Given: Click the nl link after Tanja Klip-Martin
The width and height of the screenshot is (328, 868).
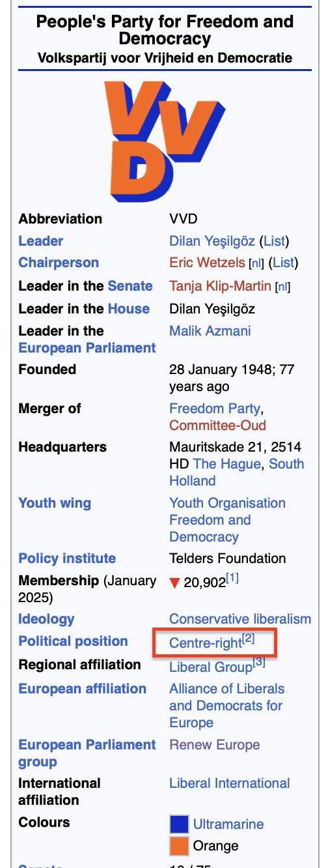Looking at the screenshot, I should pyautogui.click(x=282, y=287).
